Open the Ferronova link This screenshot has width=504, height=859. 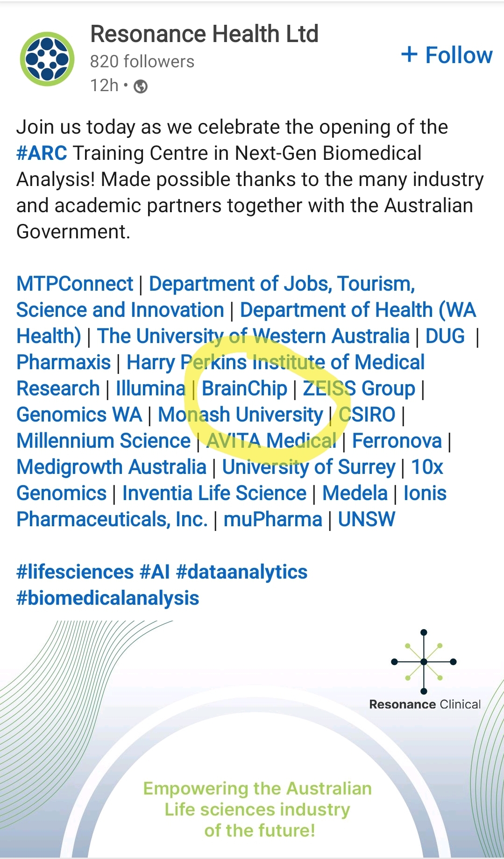(397, 441)
